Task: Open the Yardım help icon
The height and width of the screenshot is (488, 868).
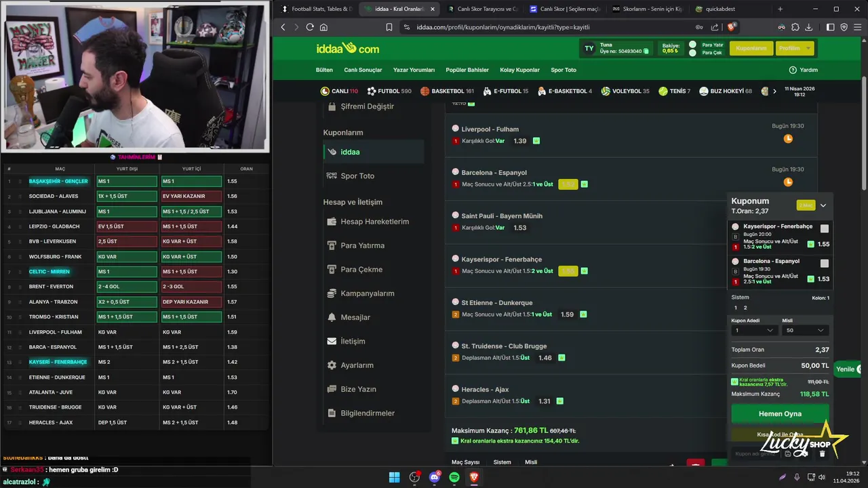Action: tap(793, 70)
